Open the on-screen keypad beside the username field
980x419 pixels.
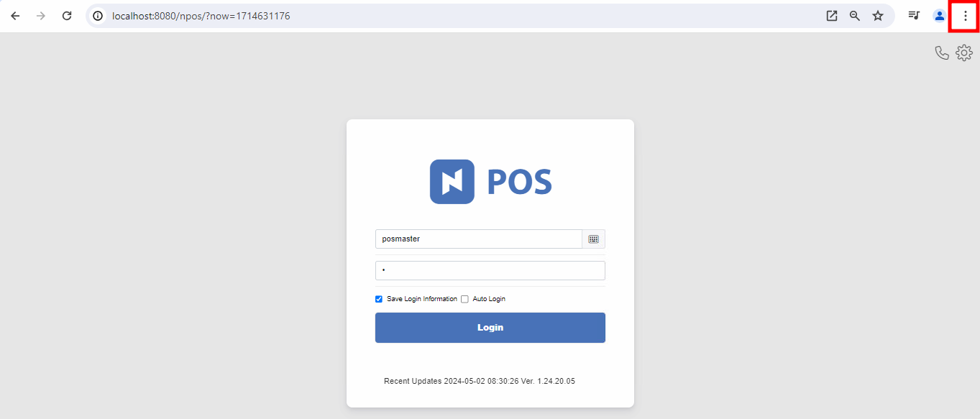coord(594,239)
